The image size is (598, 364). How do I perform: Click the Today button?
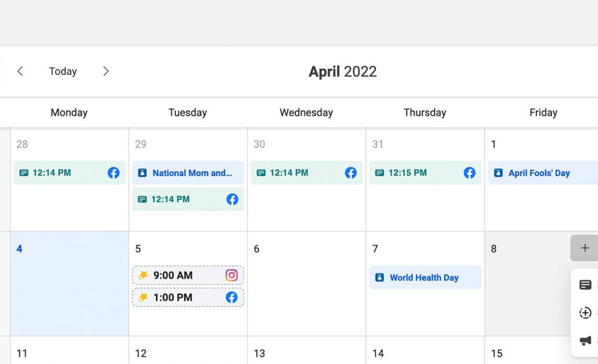click(x=63, y=71)
